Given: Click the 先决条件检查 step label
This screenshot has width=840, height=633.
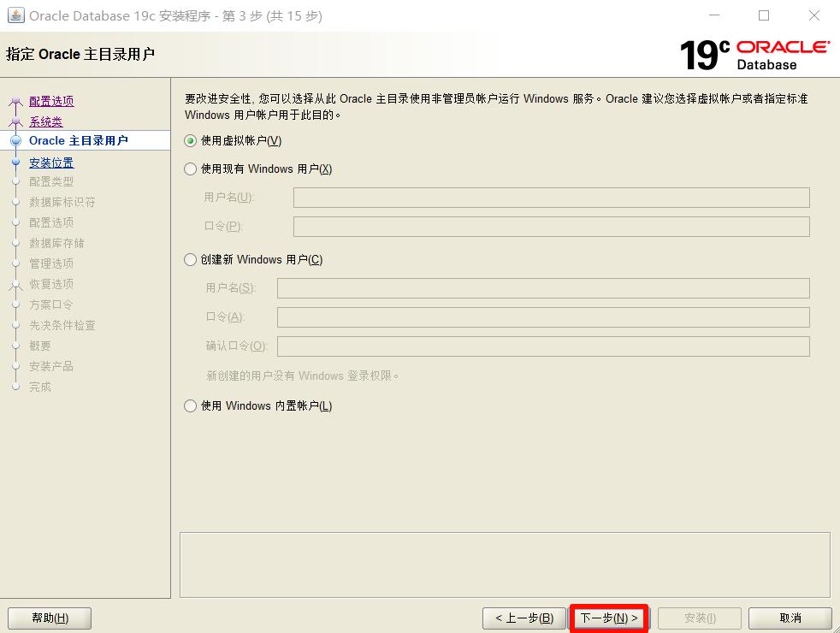Looking at the screenshot, I should pyautogui.click(x=62, y=326).
